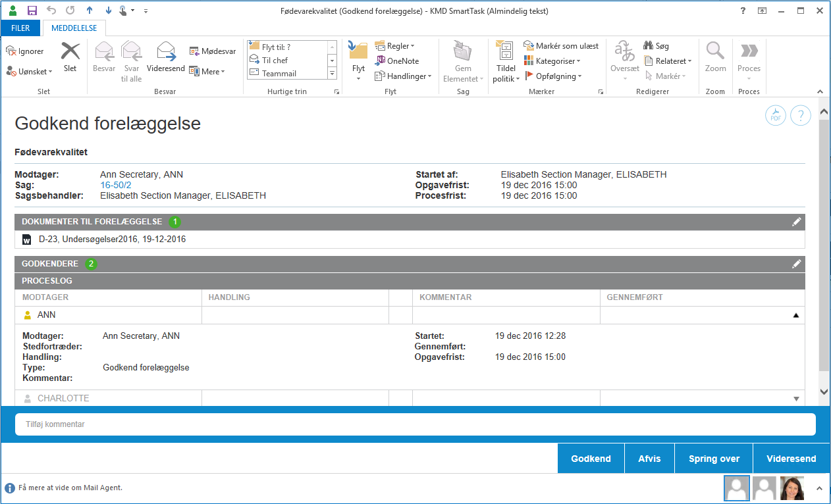Edit Dokumenter til forelæggelse with pencil icon

click(x=797, y=222)
